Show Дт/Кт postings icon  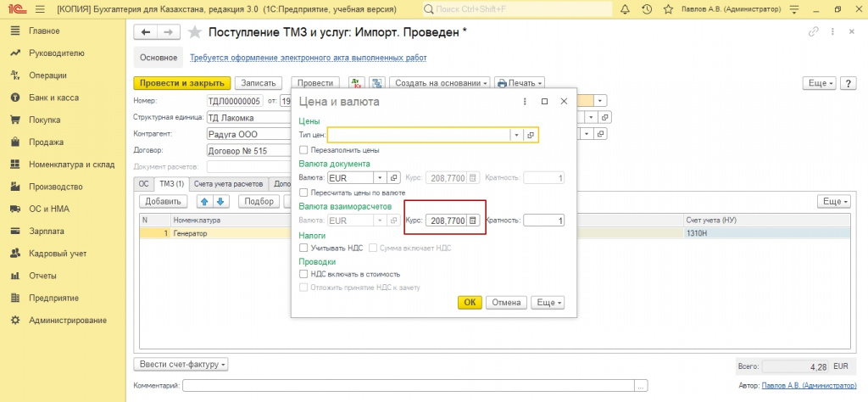tap(357, 83)
